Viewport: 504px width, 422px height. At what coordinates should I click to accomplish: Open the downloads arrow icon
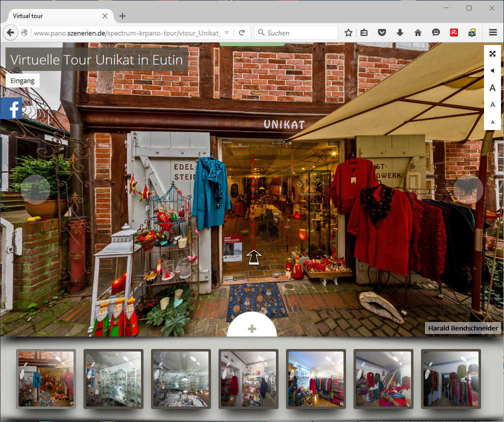(399, 32)
